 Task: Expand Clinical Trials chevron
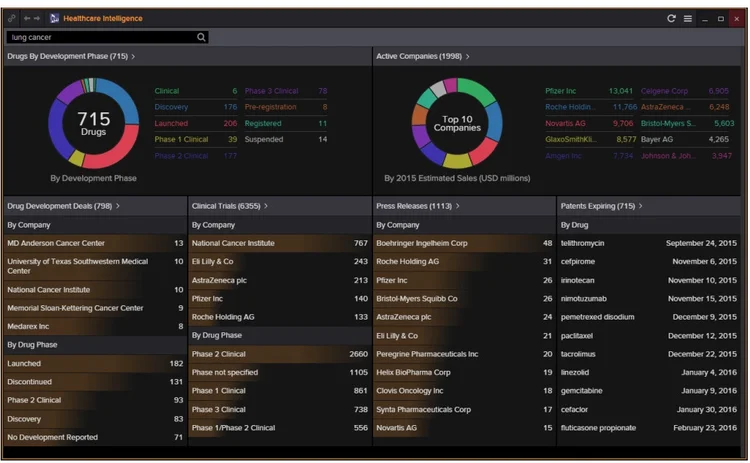click(266, 206)
